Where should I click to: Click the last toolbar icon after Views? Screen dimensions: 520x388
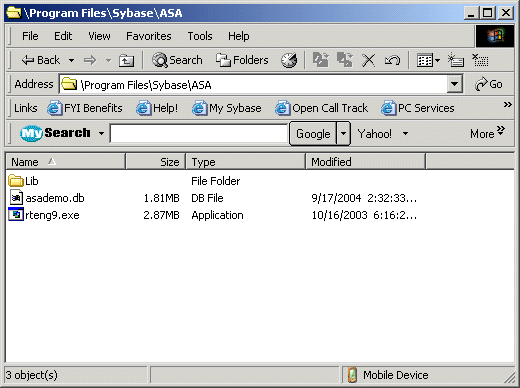coord(480,60)
